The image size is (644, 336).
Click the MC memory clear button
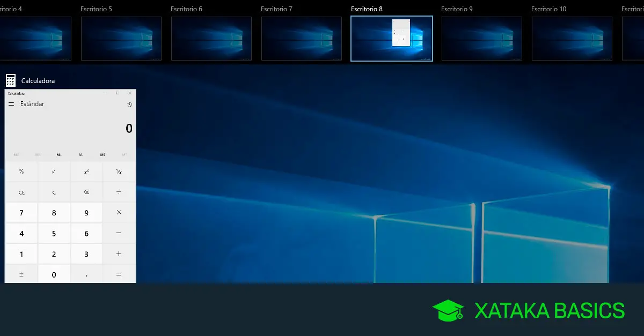pyautogui.click(x=16, y=154)
